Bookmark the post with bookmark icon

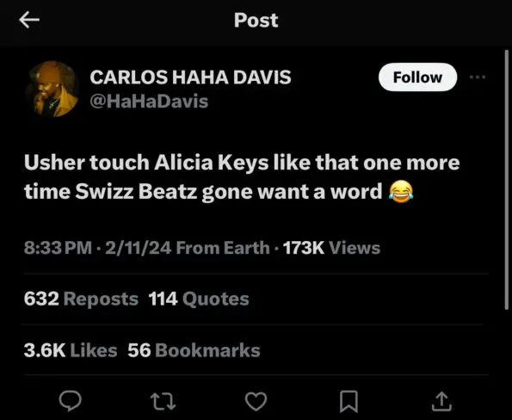coord(349,401)
